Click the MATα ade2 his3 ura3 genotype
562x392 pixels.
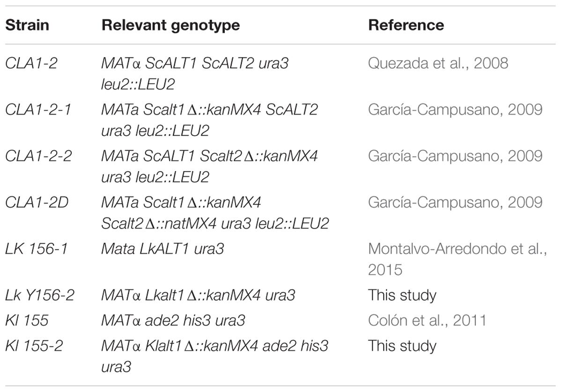[x=173, y=321]
